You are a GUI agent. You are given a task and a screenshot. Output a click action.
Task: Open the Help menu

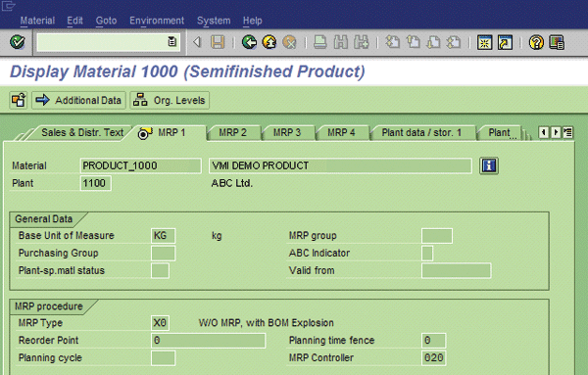pyautogui.click(x=253, y=21)
